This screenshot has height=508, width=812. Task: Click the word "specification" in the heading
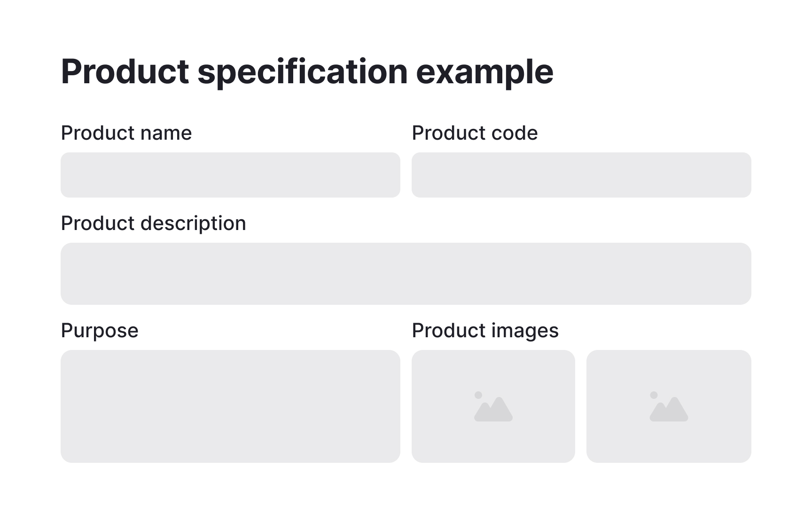302,71
